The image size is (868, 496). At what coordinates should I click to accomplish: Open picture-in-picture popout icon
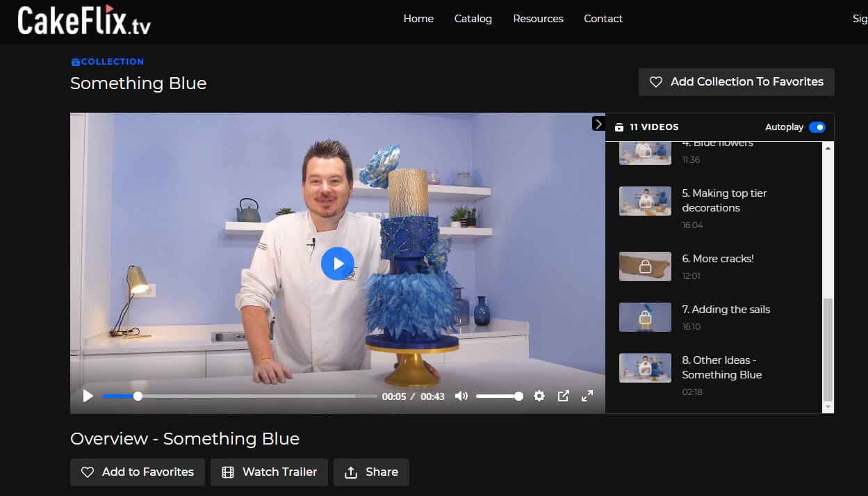click(564, 396)
